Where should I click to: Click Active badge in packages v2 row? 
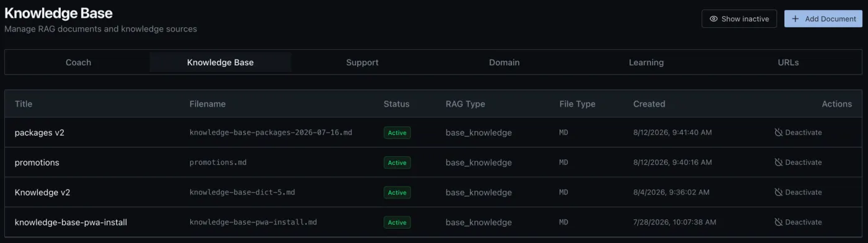click(x=397, y=133)
